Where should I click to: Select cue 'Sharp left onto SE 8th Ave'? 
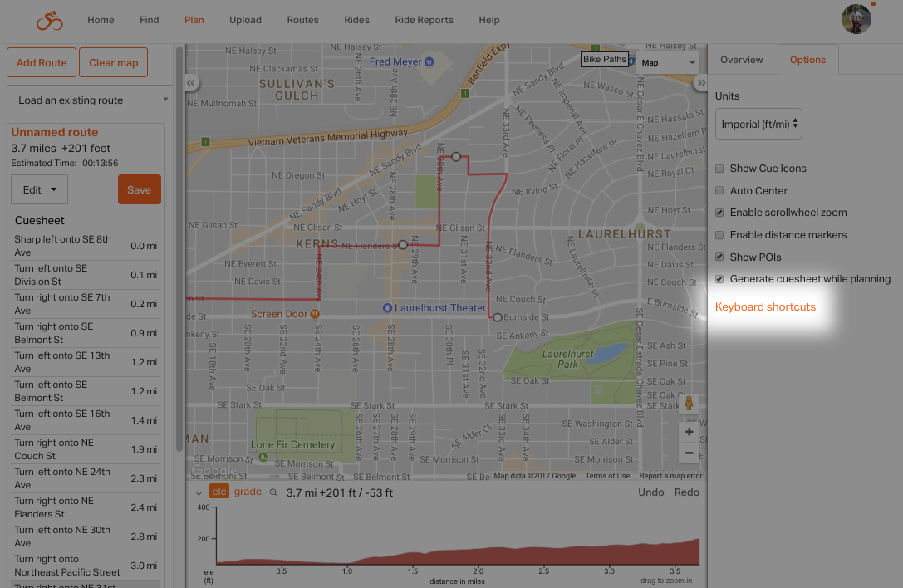click(86, 246)
